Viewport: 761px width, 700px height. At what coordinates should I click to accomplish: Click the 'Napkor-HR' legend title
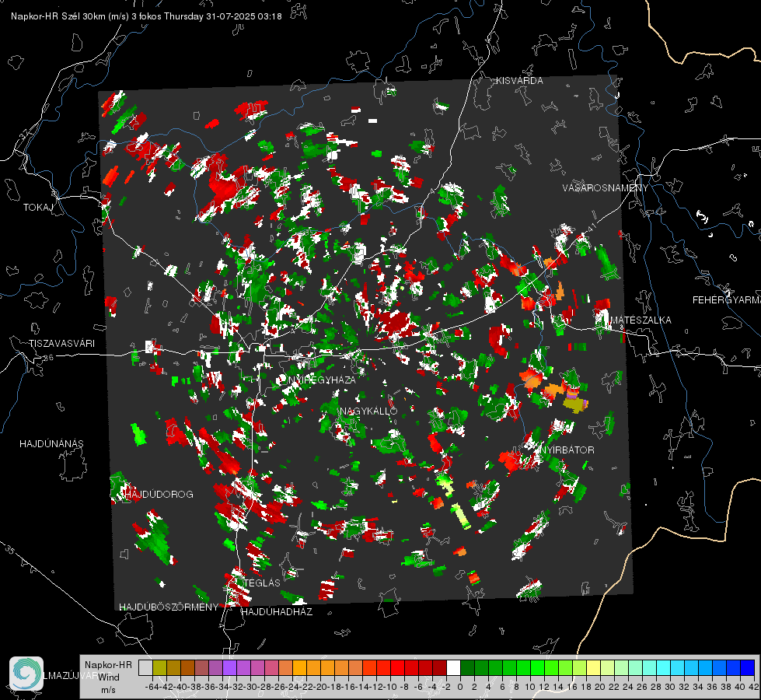pyautogui.click(x=108, y=665)
